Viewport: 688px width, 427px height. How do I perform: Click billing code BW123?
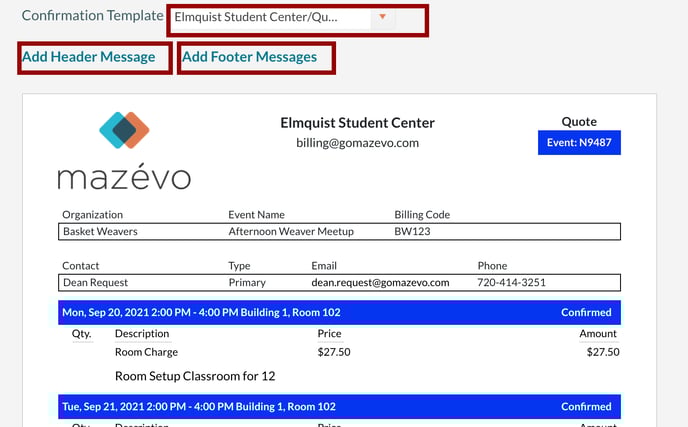[412, 232]
